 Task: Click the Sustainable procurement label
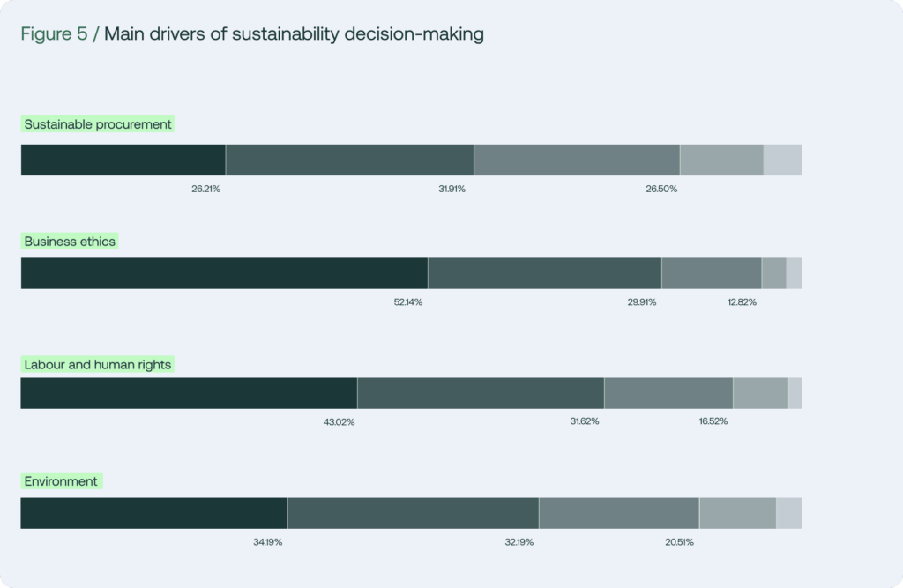point(98,124)
